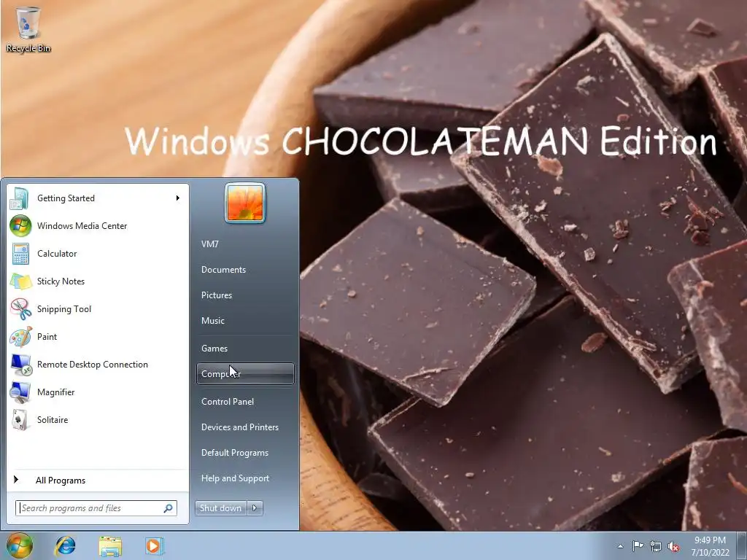Click the user account flower picture
This screenshot has height=560, width=747.
coord(245,203)
